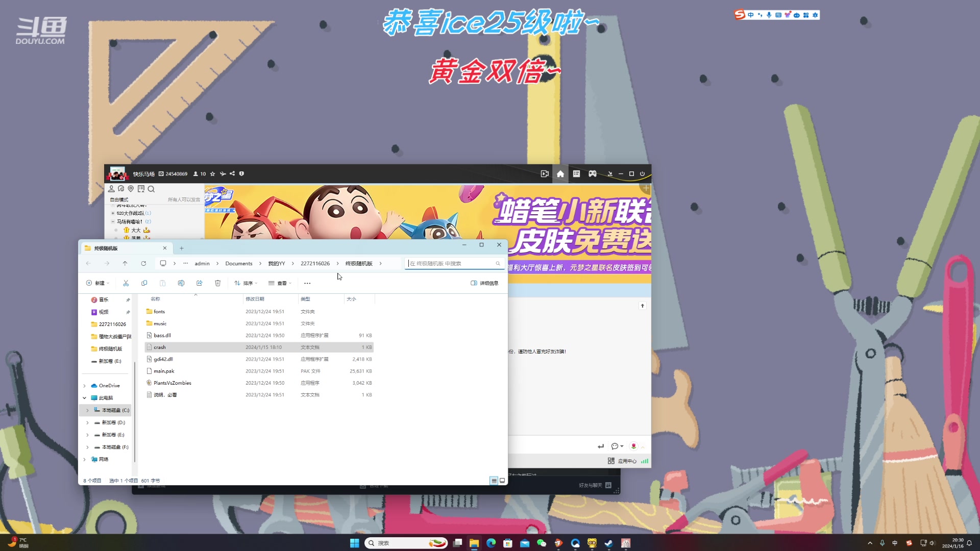Click the Share icon in Explorer toolbar
Viewport: 980px width, 551px height.
tap(199, 283)
